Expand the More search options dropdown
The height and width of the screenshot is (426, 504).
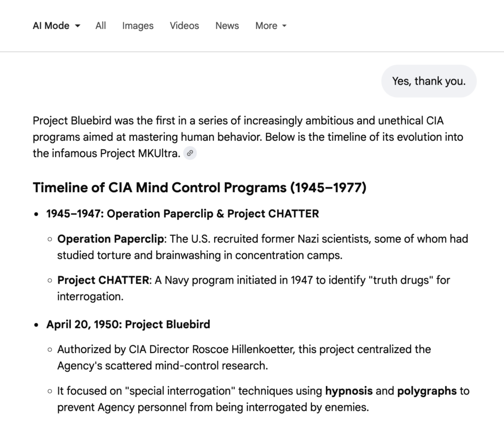click(x=271, y=26)
